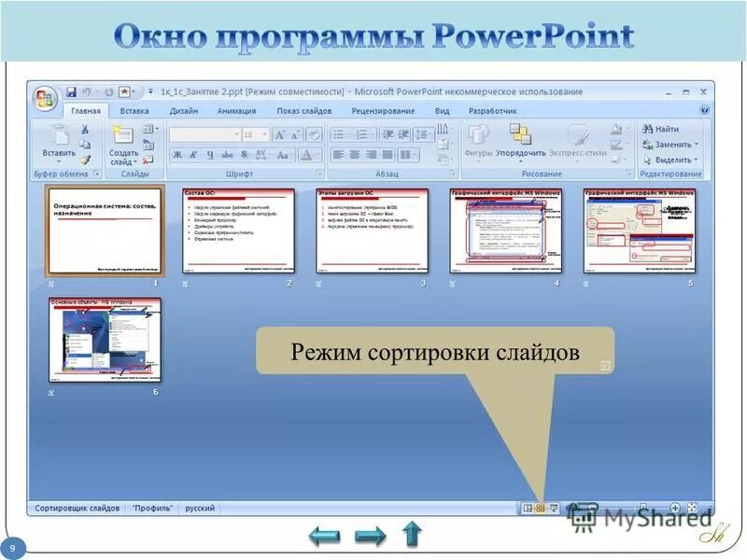Toggle underline with the Ч button
The image size is (747, 560).
pyautogui.click(x=210, y=155)
